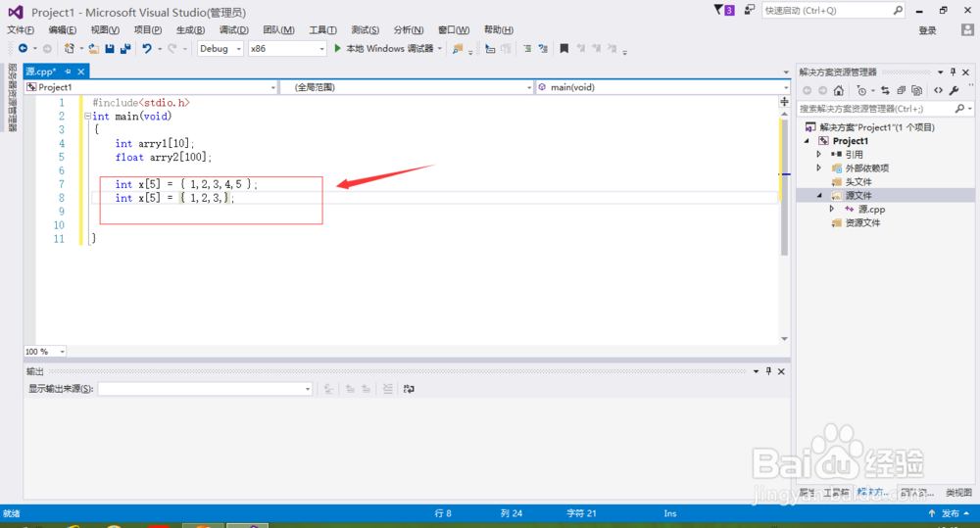Collapse the main function code block

87,117
